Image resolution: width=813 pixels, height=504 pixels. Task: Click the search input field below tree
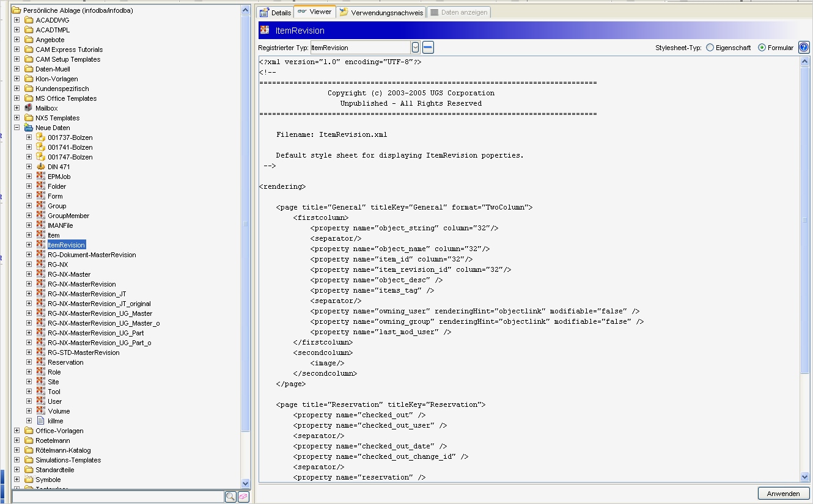pos(118,497)
